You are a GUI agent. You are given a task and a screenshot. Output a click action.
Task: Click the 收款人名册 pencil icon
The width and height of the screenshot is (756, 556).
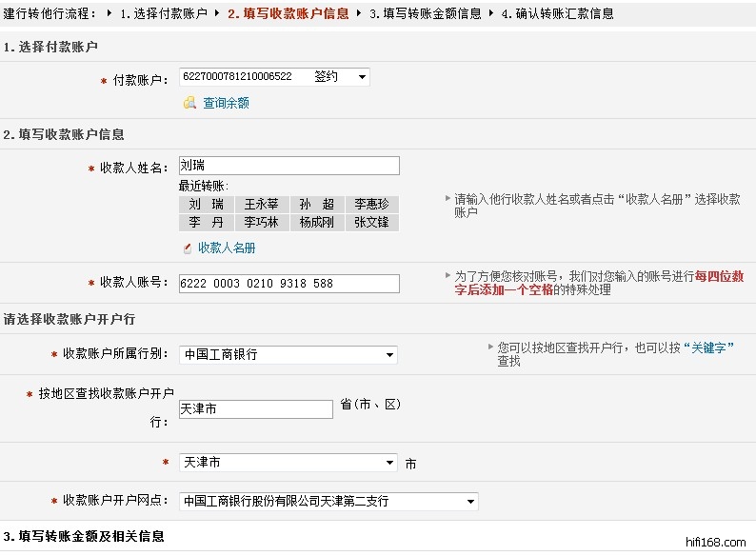point(188,248)
